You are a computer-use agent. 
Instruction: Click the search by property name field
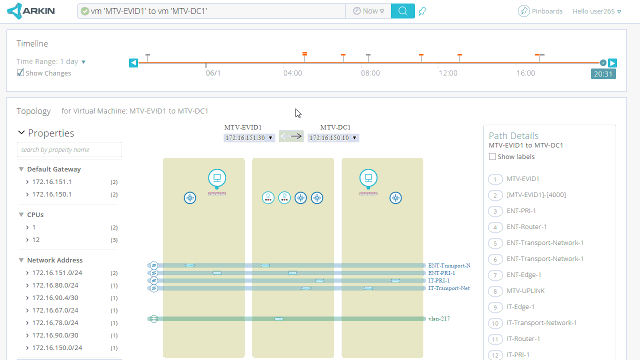(x=69, y=150)
